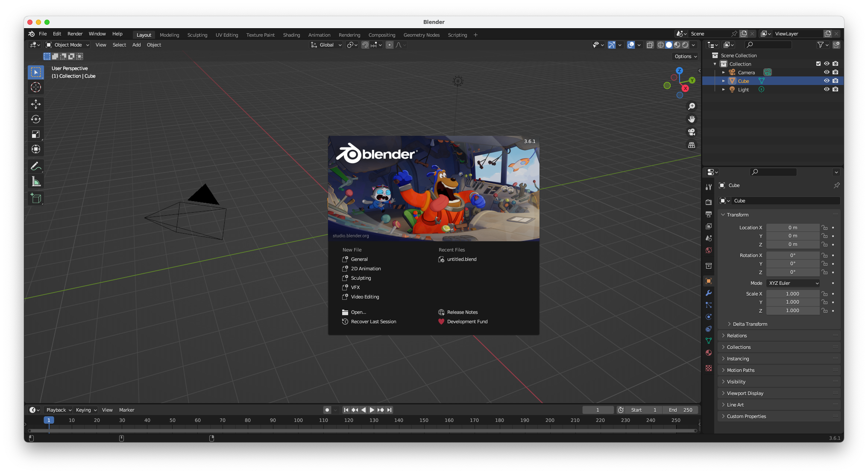This screenshot has width=868, height=474.
Task: Open Modifiers wrench properties tab
Action: tap(709, 293)
